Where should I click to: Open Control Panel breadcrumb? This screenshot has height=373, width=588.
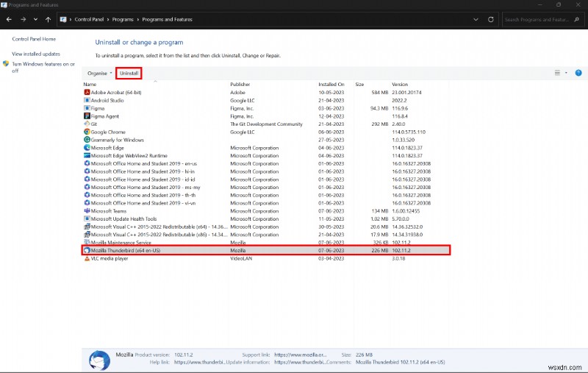point(89,20)
